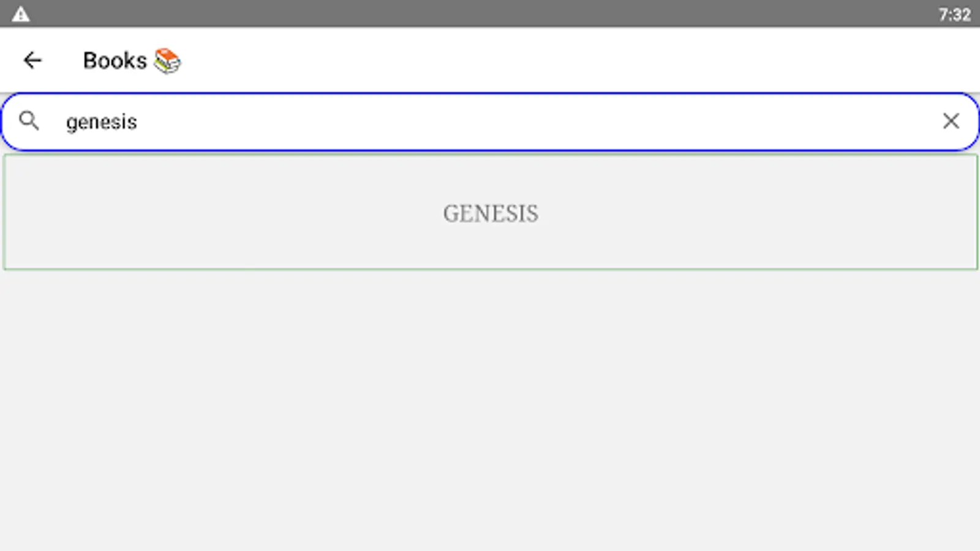
Task: Click the word genesis in search box
Action: pos(102,122)
